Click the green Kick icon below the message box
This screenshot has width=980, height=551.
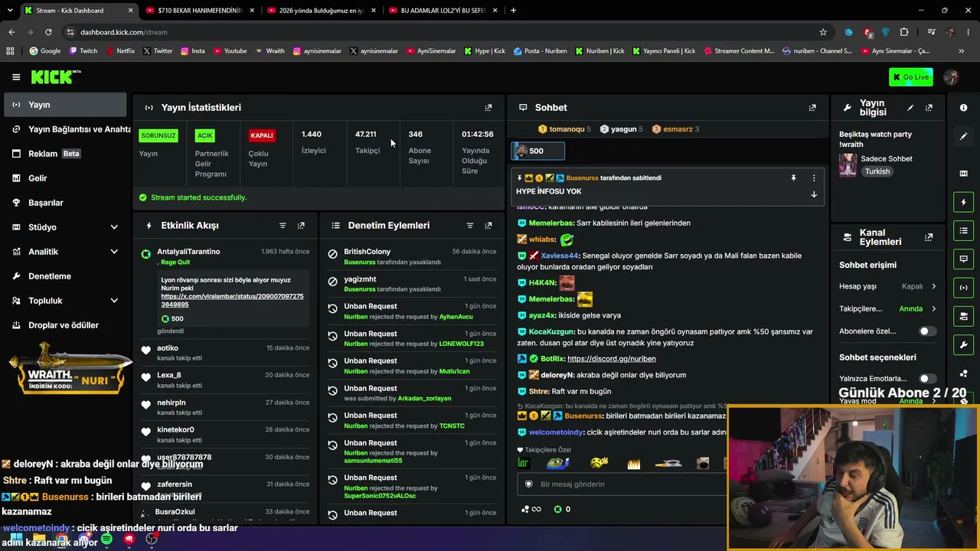(x=558, y=509)
